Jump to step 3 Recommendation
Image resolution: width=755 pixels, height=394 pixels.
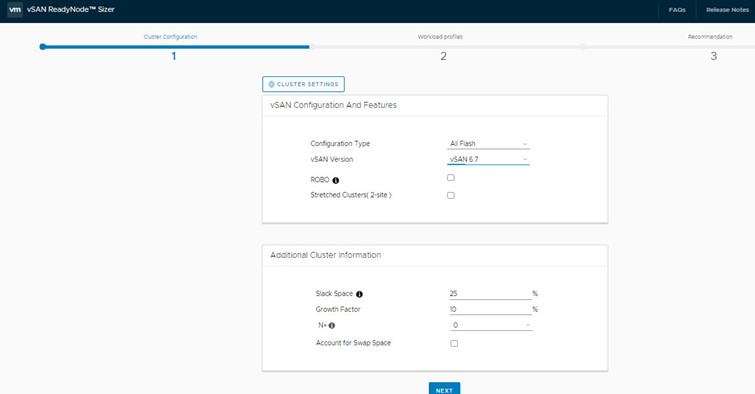coord(714,56)
